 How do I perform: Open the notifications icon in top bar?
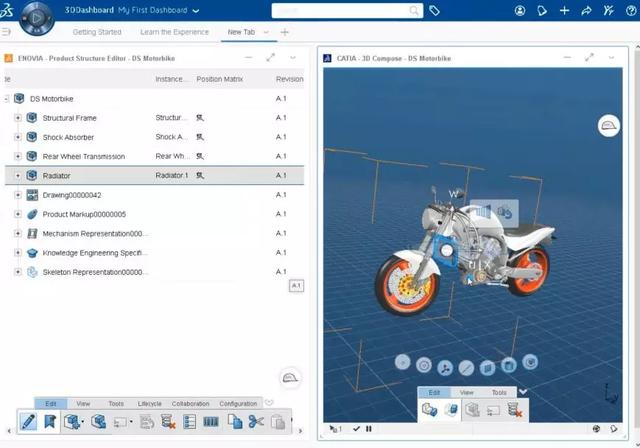click(542, 11)
